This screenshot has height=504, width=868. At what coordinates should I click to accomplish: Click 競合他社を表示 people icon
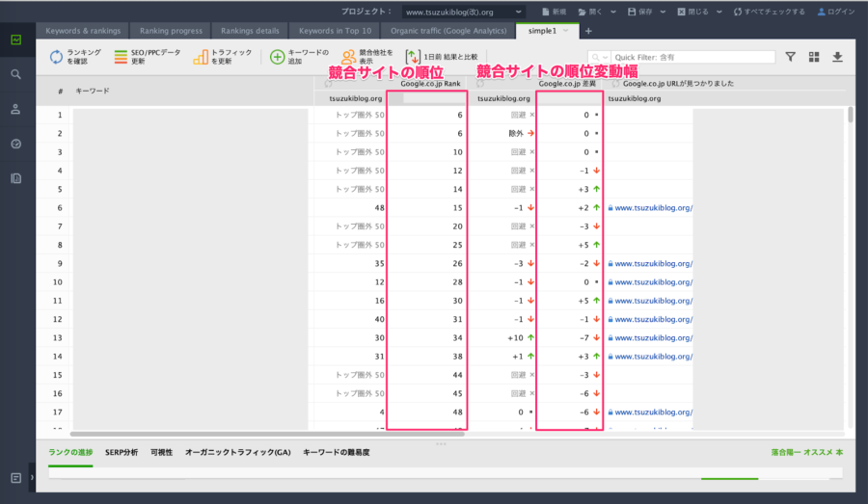coord(348,57)
